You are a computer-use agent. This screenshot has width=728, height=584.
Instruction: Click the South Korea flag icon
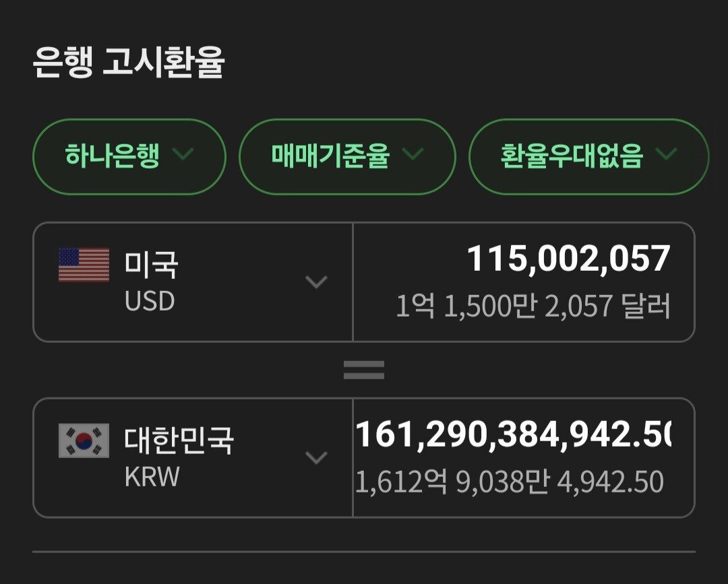[84, 441]
